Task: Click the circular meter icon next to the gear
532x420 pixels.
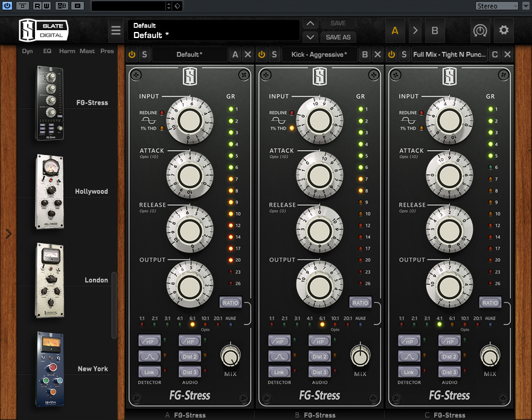Action: 480,30
